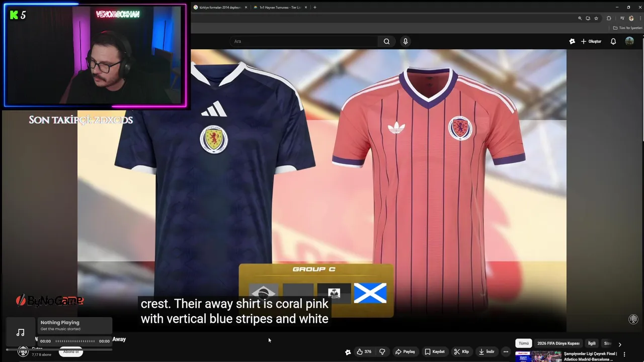Close the 1v1 Hayvan Turnuvası tab
Viewport: 644px width, 362px height.
point(306,8)
